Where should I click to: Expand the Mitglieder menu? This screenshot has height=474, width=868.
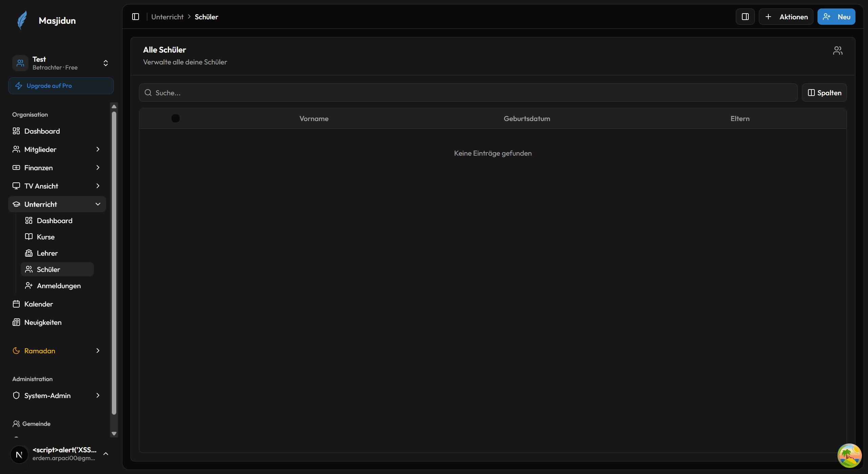point(40,149)
